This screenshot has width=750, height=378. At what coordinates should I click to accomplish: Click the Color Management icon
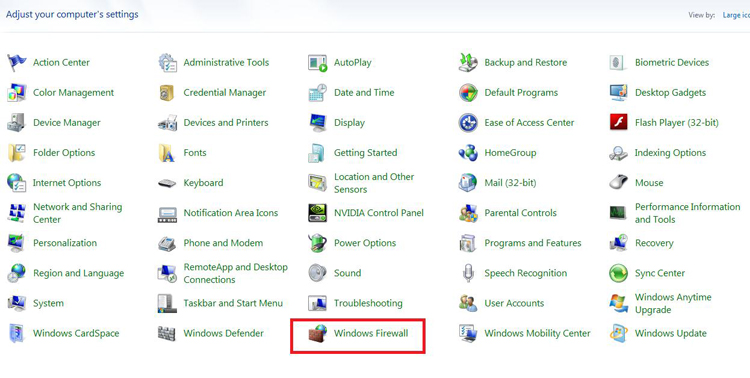17,93
